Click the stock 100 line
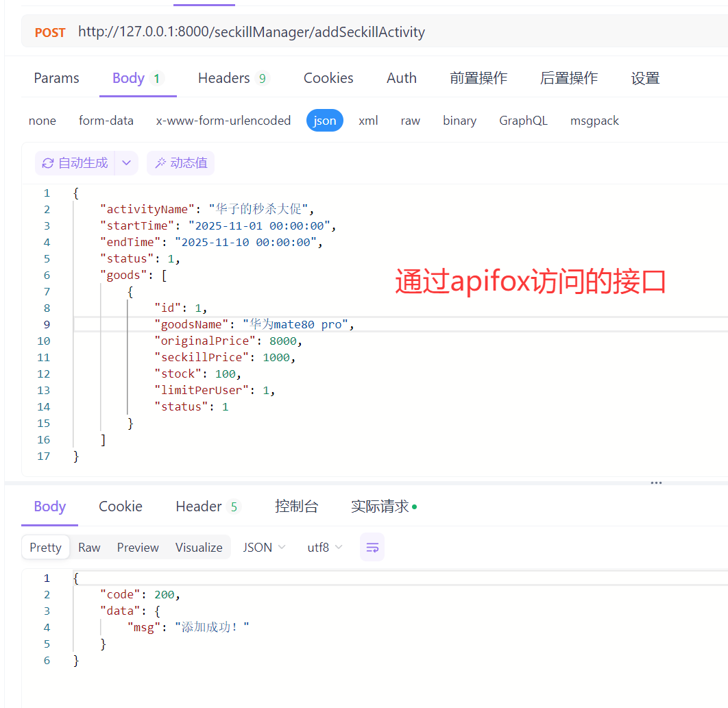The width and height of the screenshot is (728, 708). click(197, 374)
